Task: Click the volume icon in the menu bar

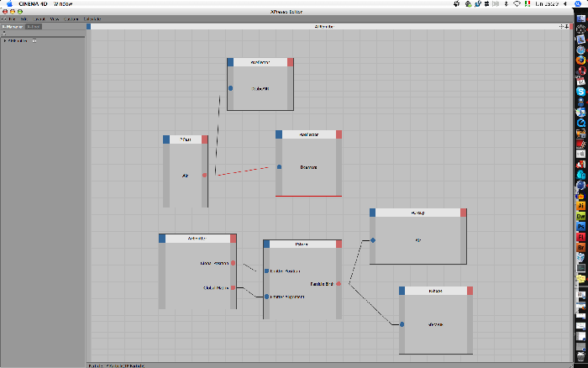Action: click(565, 3)
